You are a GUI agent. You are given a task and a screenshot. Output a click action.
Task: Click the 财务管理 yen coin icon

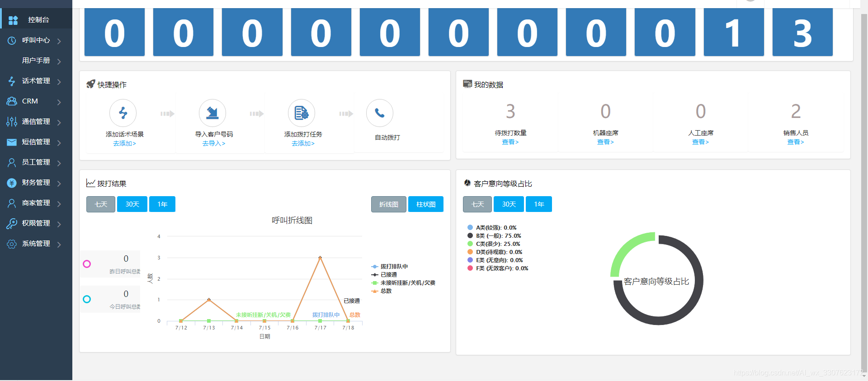(12, 183)
